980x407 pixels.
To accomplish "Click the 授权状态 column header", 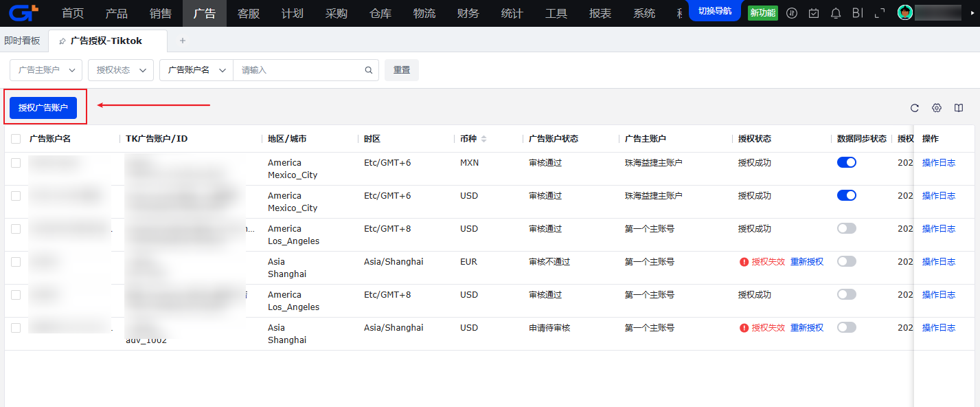I will click(x=755, y=139).
